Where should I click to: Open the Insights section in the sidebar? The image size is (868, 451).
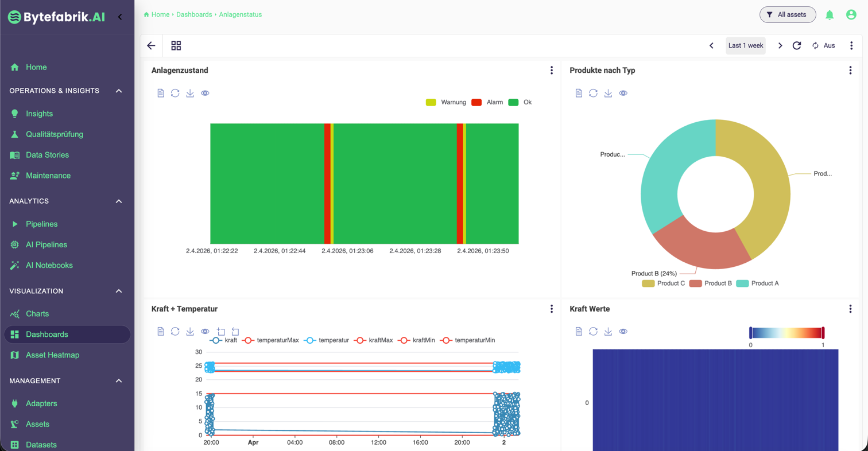click(x=40, y=113)
